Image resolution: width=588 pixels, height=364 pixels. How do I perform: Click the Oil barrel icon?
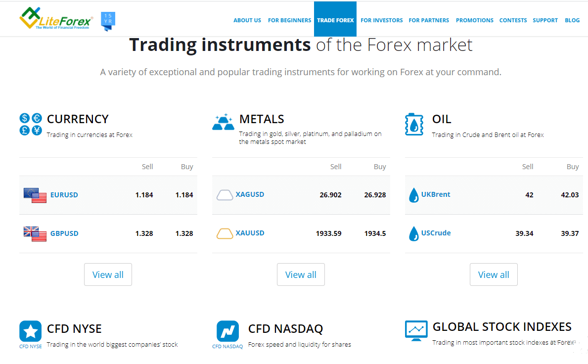[414, 124]
